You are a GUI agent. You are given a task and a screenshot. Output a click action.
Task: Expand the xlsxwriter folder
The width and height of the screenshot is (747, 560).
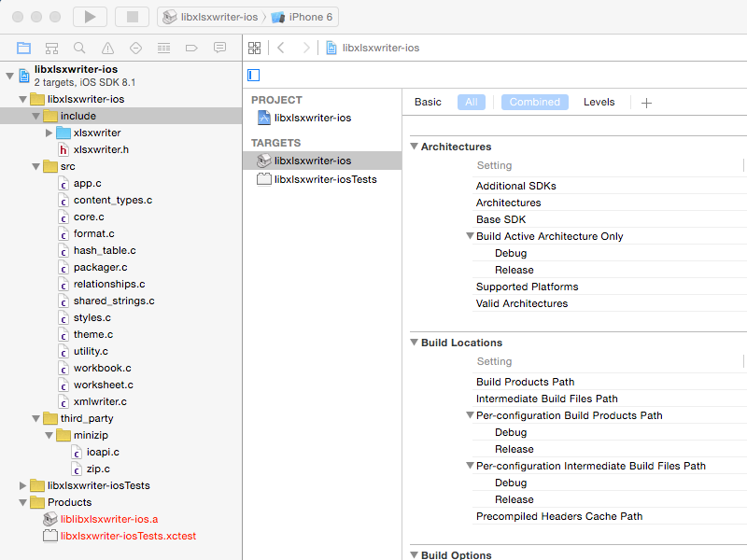(x=49, y=133)
